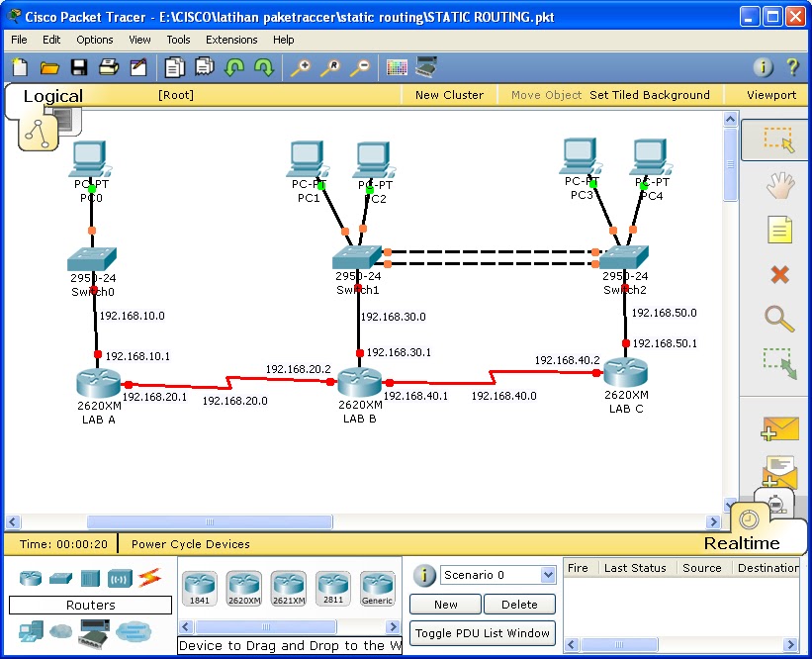
Task: Click the New Cluster button
Action: pos(449,95)
